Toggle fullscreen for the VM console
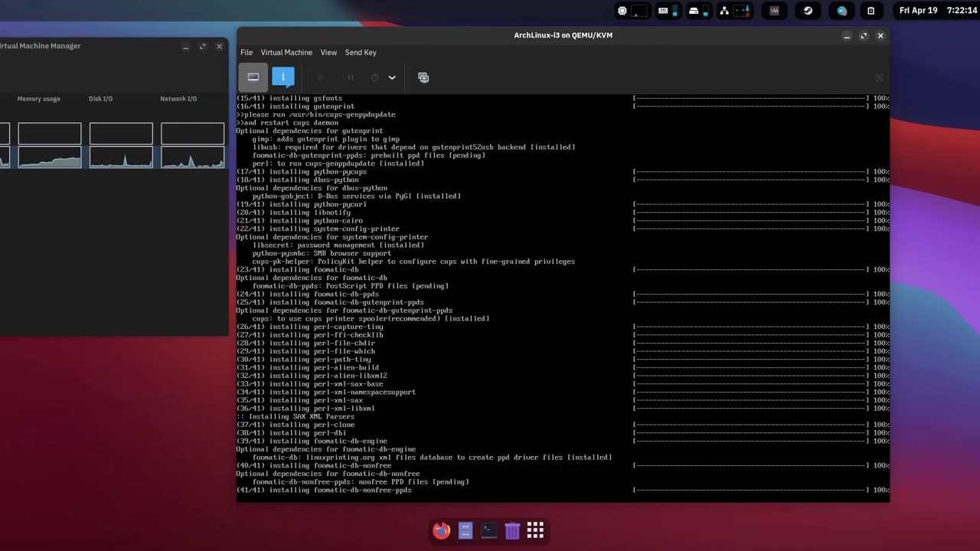 [x=879, y=77]
